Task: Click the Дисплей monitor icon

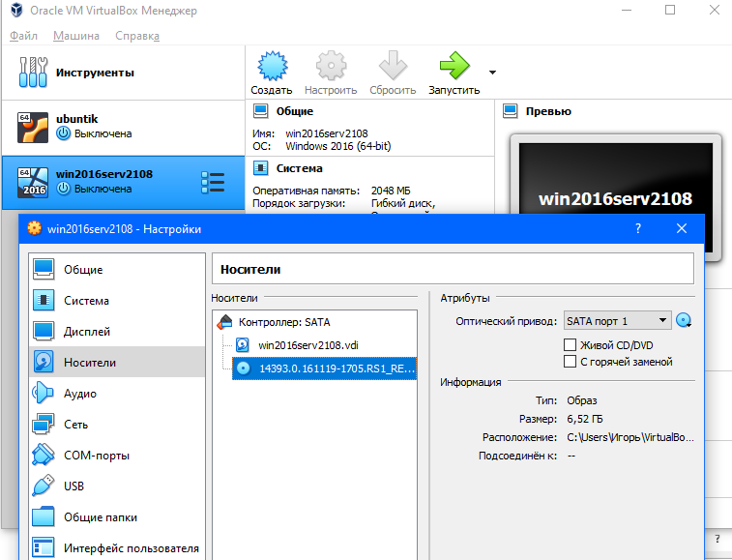Action: point(44,331)
